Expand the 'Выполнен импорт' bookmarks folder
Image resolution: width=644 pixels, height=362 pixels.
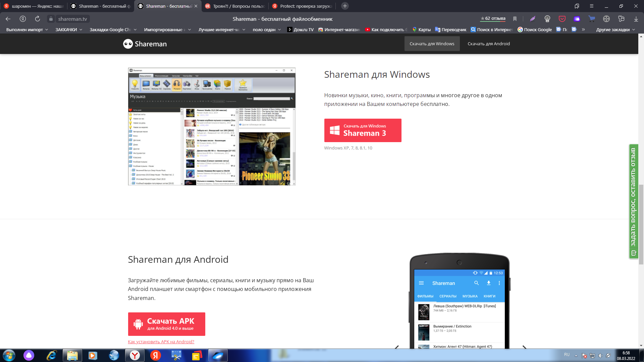[x=27, y=29]
